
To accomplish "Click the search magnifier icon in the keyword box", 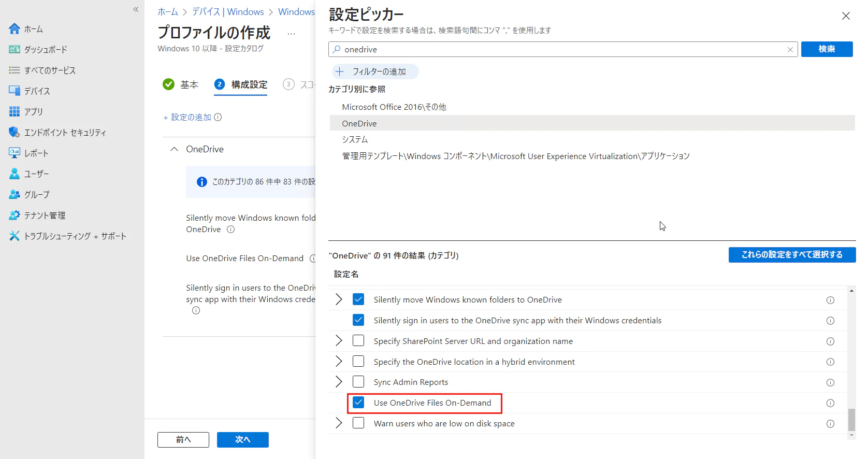I will pos(337,49).
